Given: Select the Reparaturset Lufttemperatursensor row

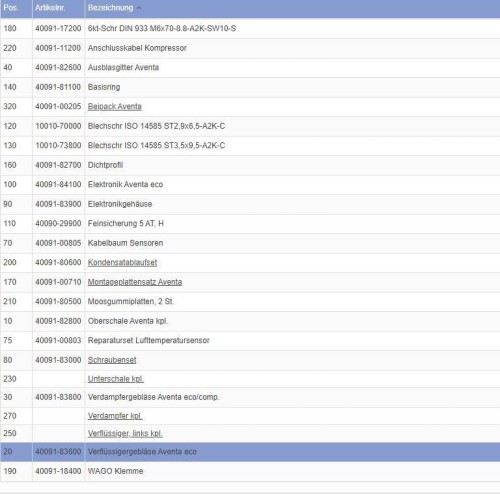Looking at the screenshot, I should pyautogui.click(x=250, y=341).
